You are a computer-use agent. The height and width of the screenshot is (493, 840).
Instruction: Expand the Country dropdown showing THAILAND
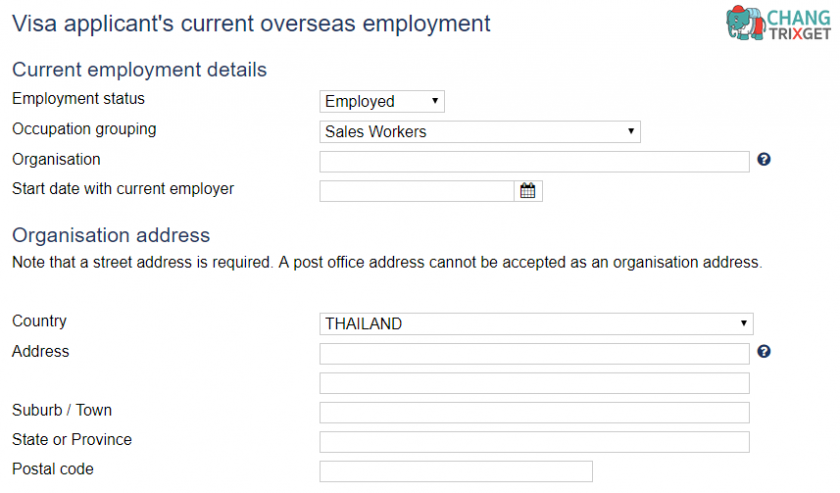pyautogui.click(x=536, y=324)
